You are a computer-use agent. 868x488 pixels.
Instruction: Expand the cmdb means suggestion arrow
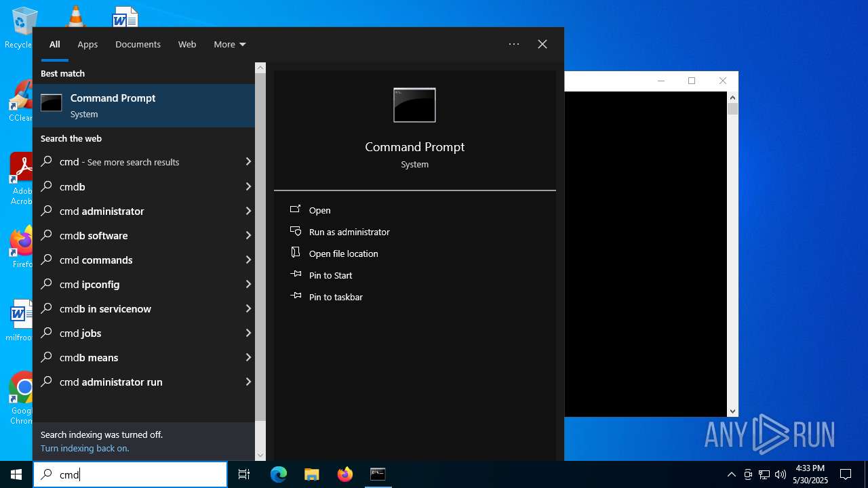pos(248,357)
